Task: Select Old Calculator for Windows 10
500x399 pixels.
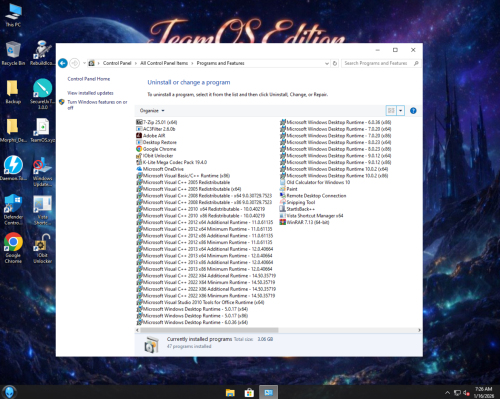Action: pos(315,182)
